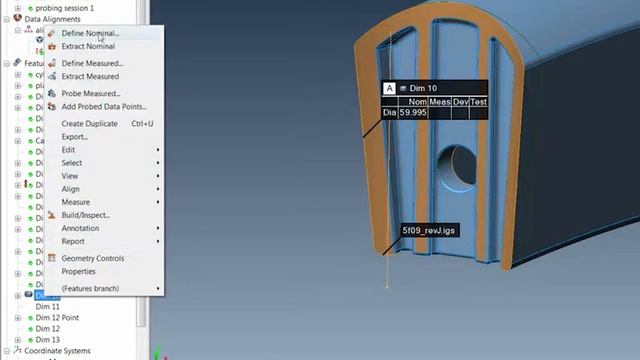Click the A datum label box

389,88
